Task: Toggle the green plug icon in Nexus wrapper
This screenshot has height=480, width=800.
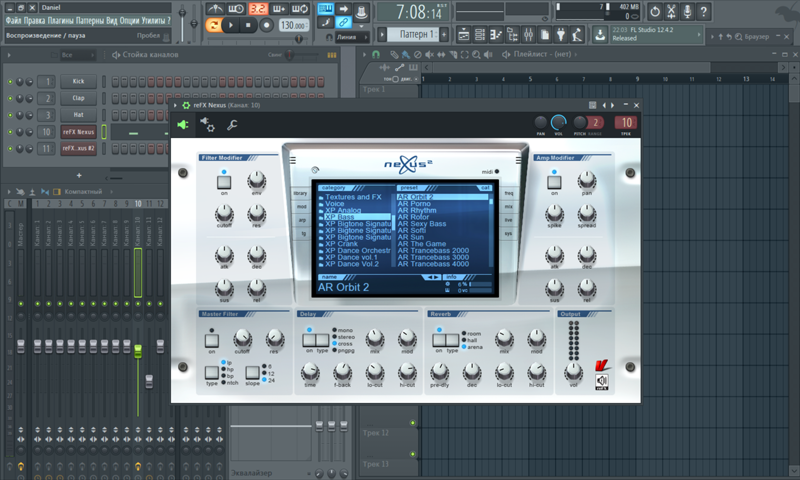Action: click(183, 124)
